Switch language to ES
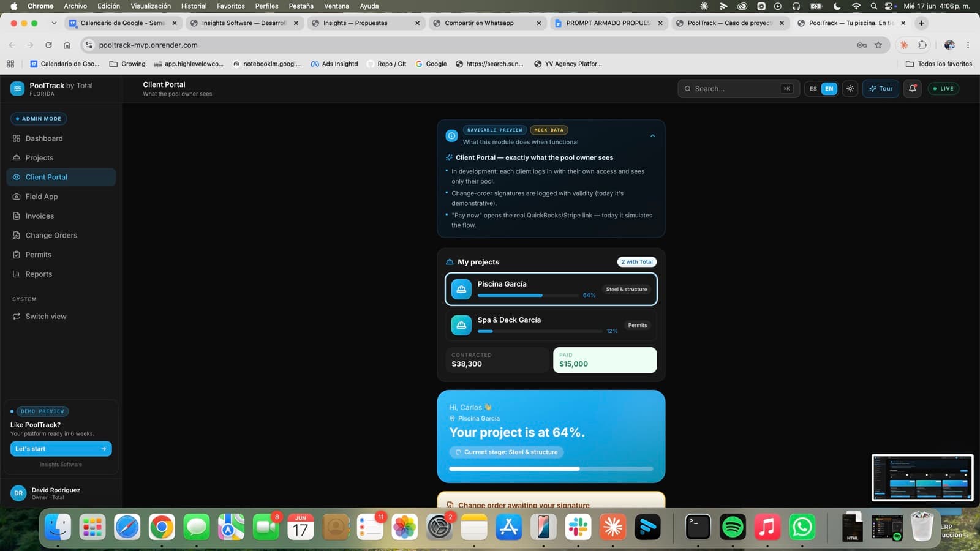Image resolution: width=980 pixels, height=551 pixels. tap(813, 89)
